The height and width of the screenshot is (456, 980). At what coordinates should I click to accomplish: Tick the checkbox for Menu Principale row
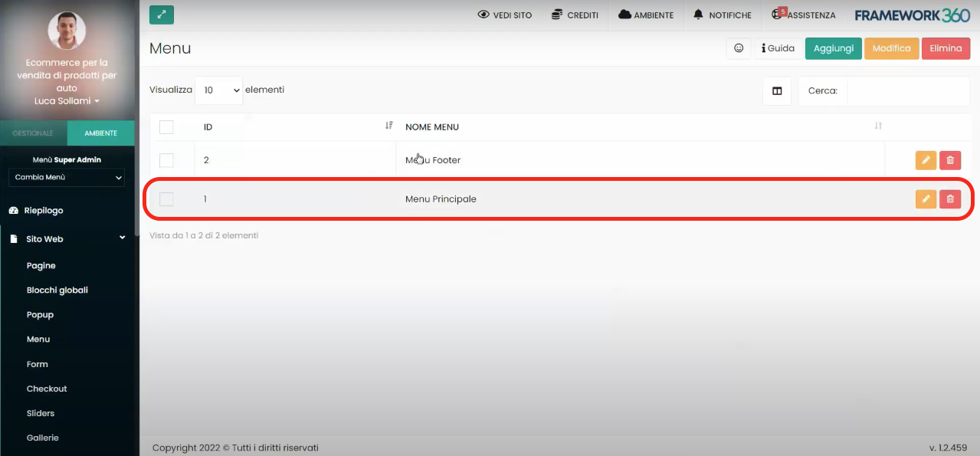tap(166, 199)
